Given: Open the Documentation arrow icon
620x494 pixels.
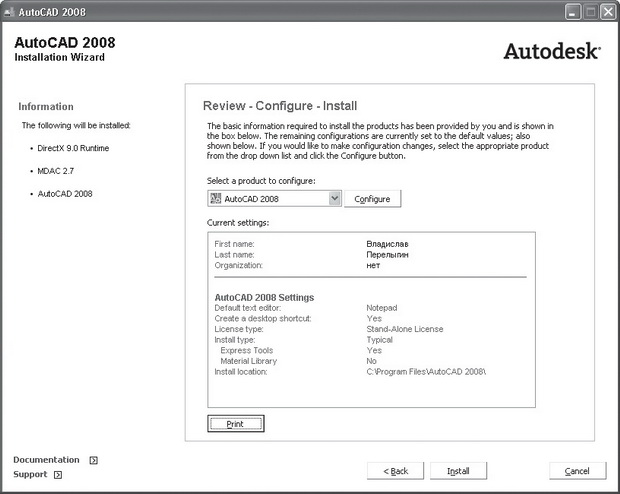Looking at the screenshot, I should click(93, 460).
